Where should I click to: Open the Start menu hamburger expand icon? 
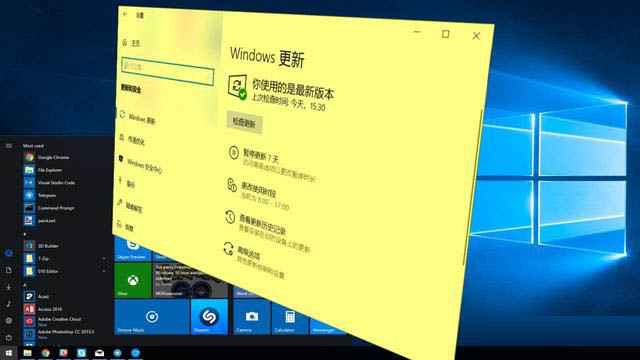(x=9, y=146)
